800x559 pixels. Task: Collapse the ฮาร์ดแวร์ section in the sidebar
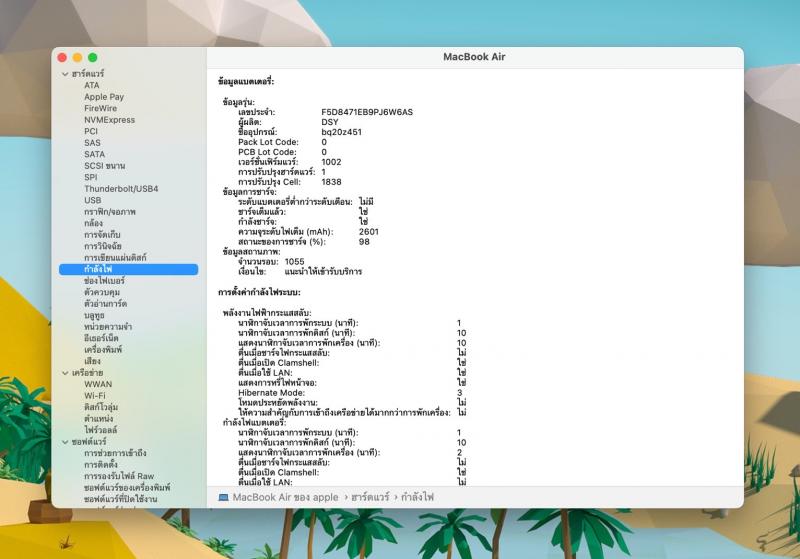click(x=65, y=74)
